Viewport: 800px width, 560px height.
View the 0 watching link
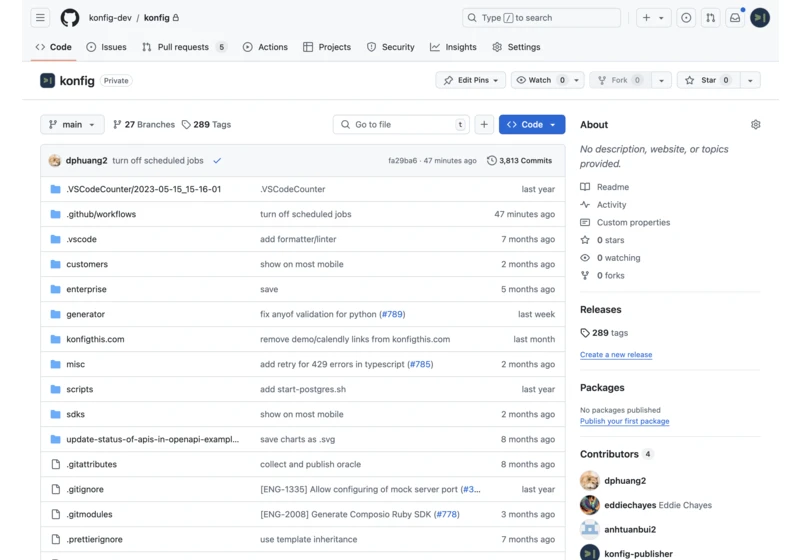(610, 258)
